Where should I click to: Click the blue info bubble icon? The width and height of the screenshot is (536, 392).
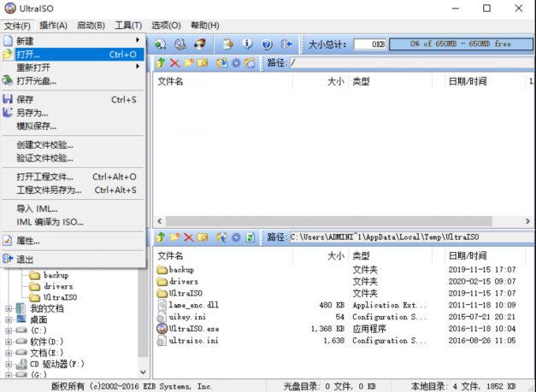click(247, 44)
